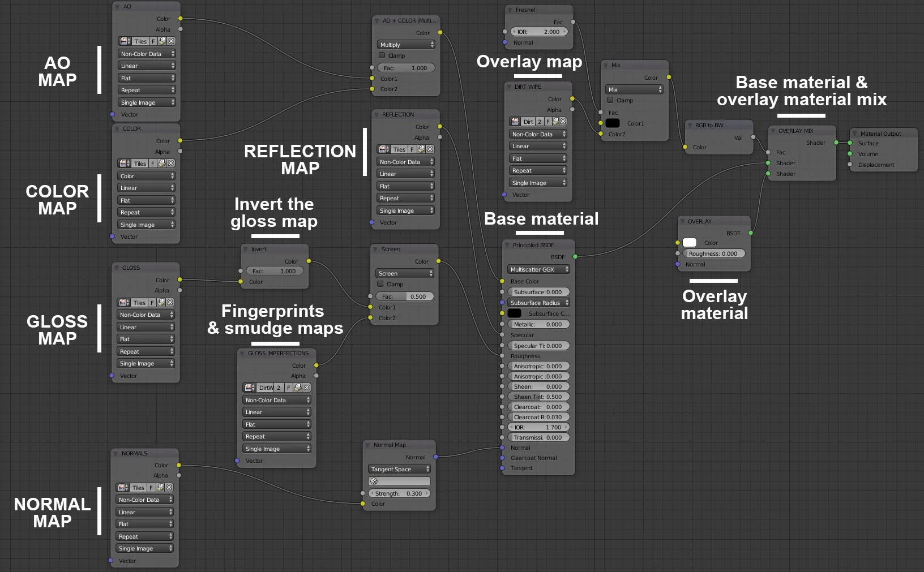The width and height of the screenshot is (924, 572).
Task: Unlink image X in DIRT WIPE node
Action: [563, 122]
